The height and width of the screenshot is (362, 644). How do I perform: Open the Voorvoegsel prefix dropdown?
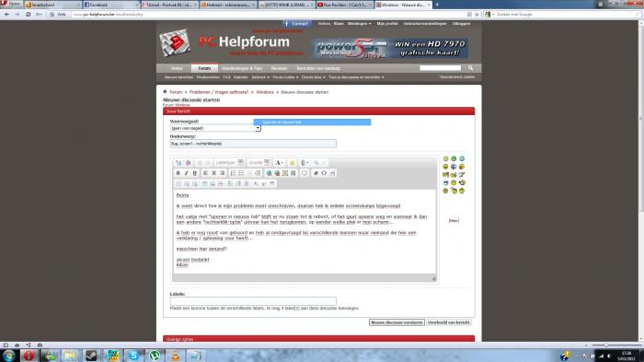215,128
